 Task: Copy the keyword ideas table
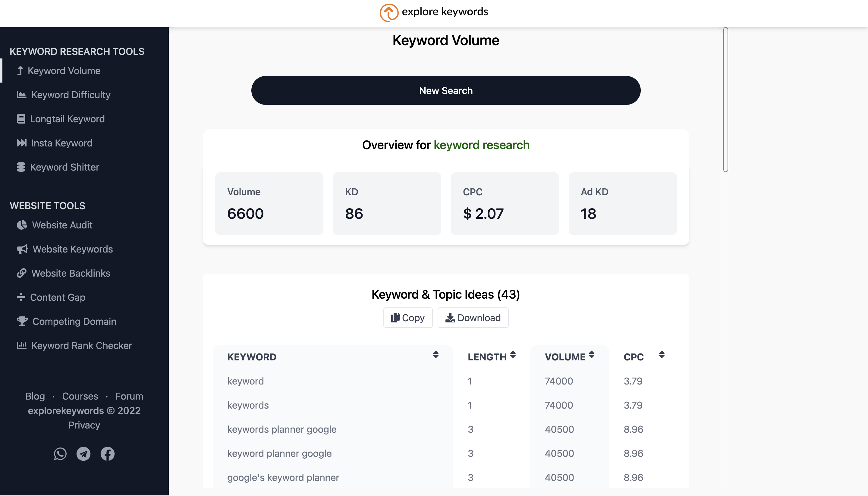click(408, 318)
